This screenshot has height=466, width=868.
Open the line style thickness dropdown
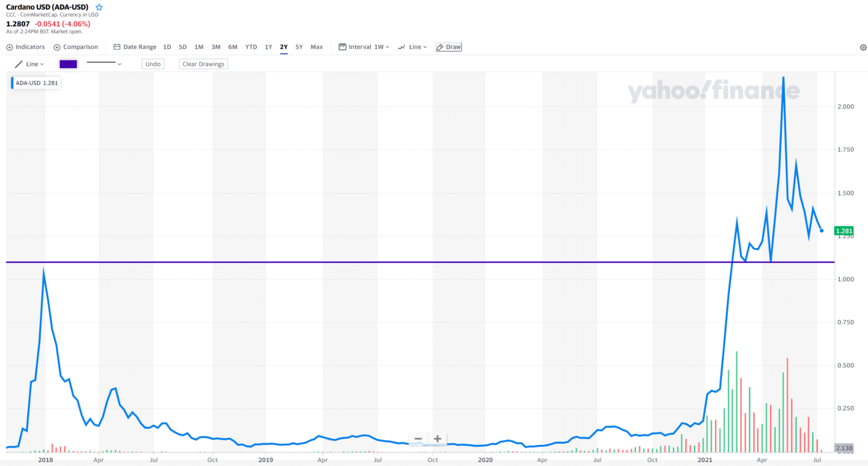(x=104, y=63)
